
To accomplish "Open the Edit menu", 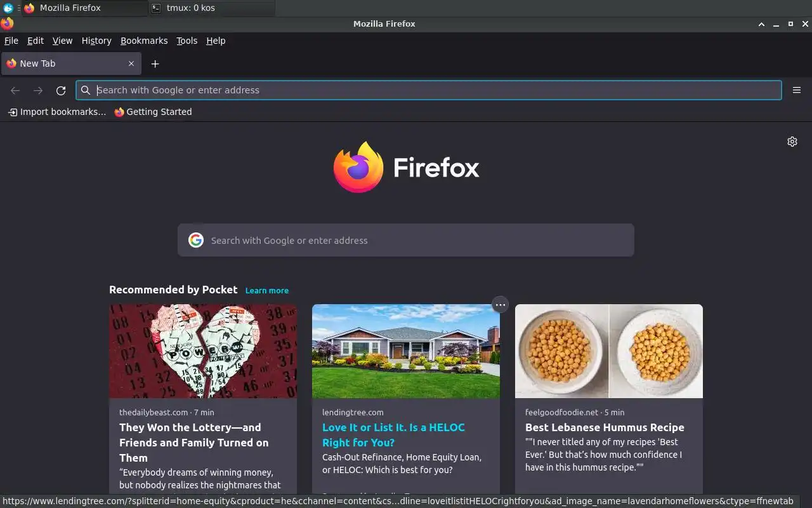I will [x=36, y=41].
